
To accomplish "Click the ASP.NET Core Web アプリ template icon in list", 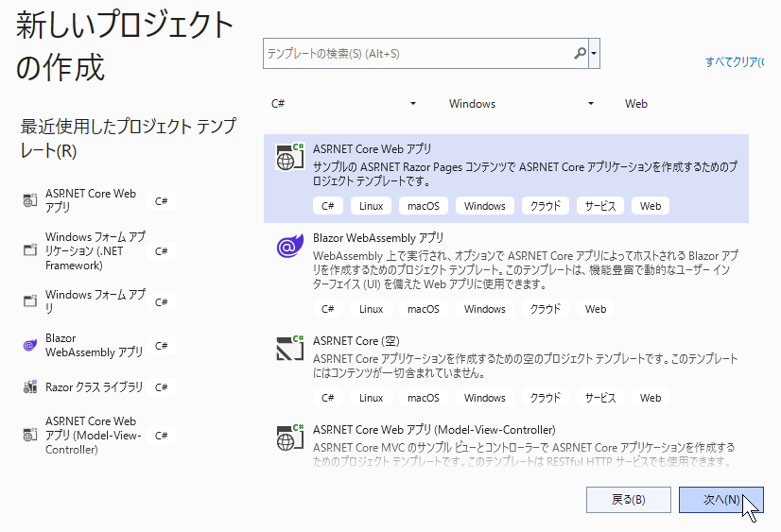I will pyautogui.click(x=289, y=157).
